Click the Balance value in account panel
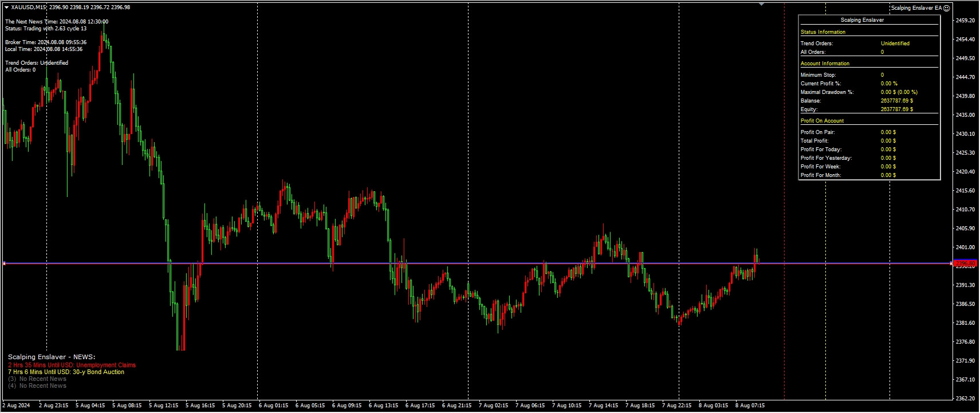This screenshot has width=980, height=413. [897, 101]
